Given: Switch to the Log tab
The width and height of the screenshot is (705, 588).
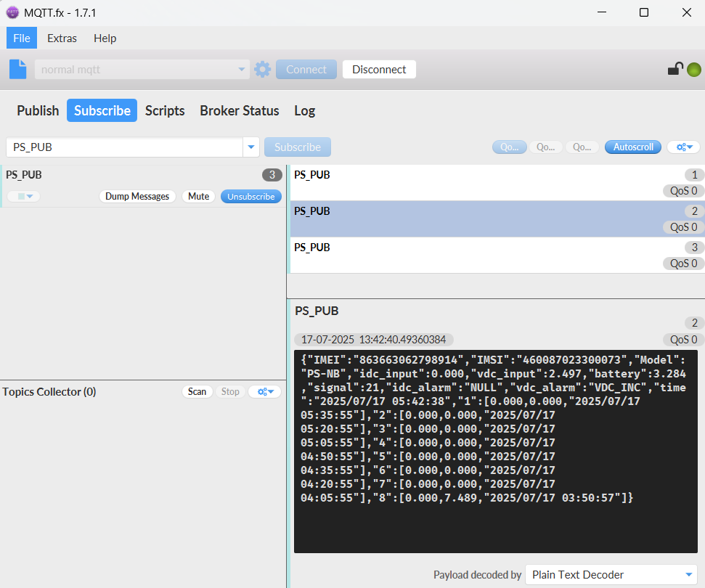Looking at the screenshot, I should 305,110.
